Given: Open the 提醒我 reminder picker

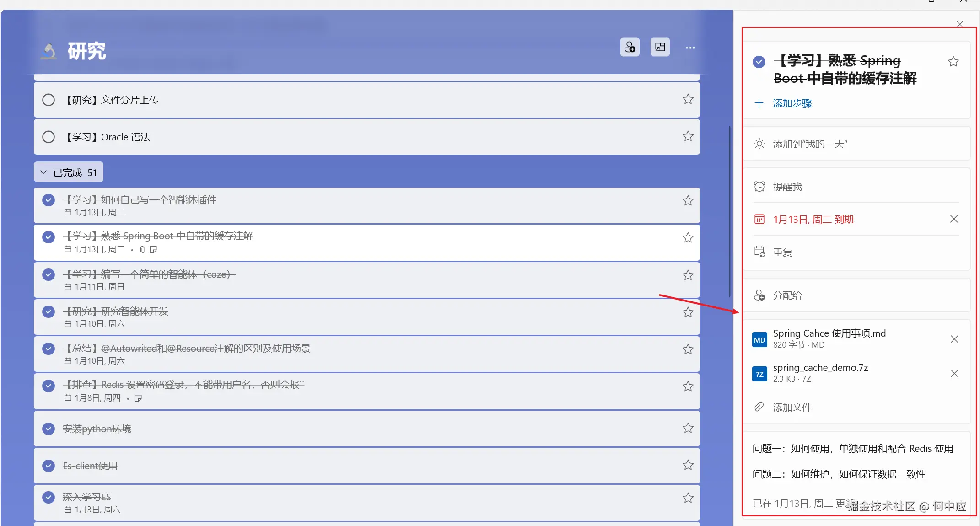Looking at the screenshot, I should [787, 187].
